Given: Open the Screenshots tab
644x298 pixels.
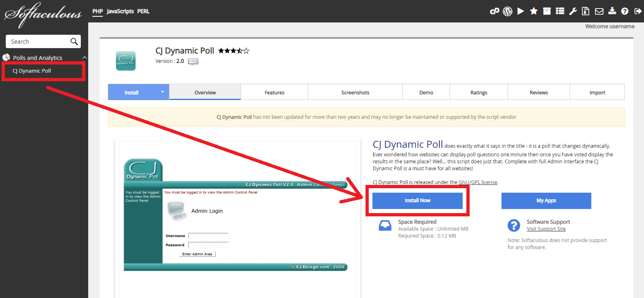Looking at the screenshot, I should click(x=355, y=93).
